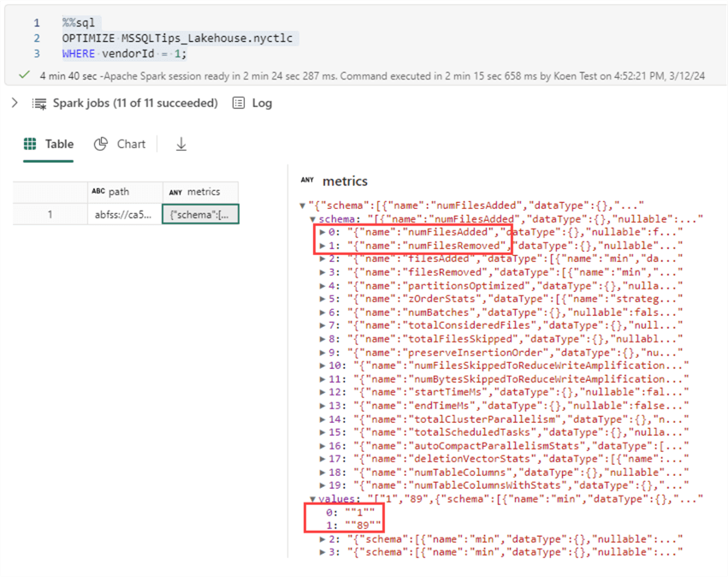Switch to the Table tab

59,144
